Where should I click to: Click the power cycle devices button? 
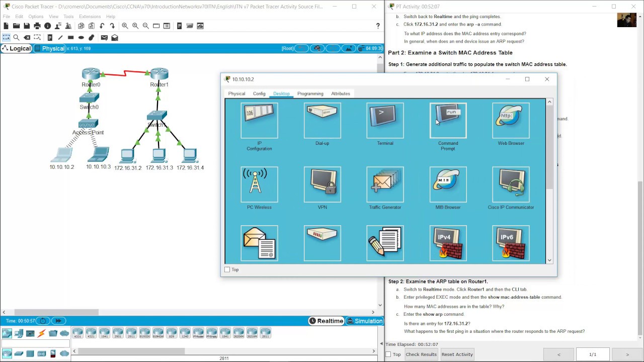click(x=43, y=321)
